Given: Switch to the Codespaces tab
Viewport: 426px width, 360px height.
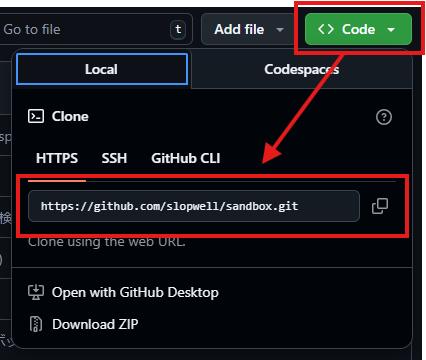Looking at the screenshot, I should point(302,69).
